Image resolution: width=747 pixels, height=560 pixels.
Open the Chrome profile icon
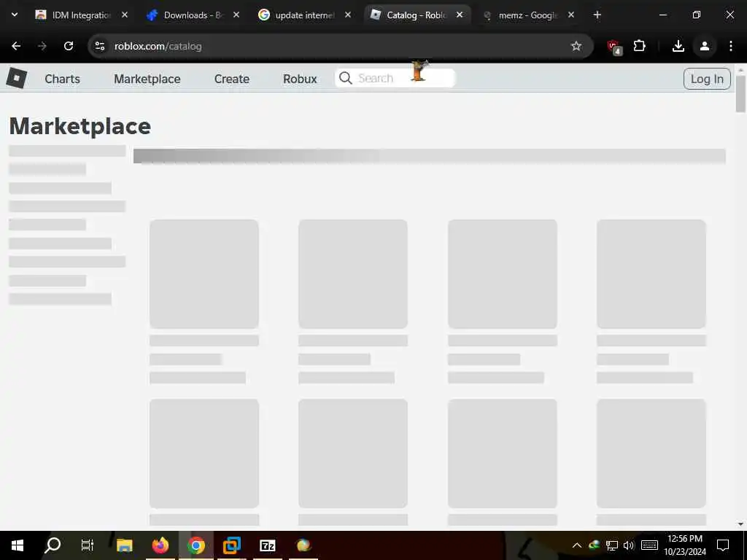pos(704,46)
